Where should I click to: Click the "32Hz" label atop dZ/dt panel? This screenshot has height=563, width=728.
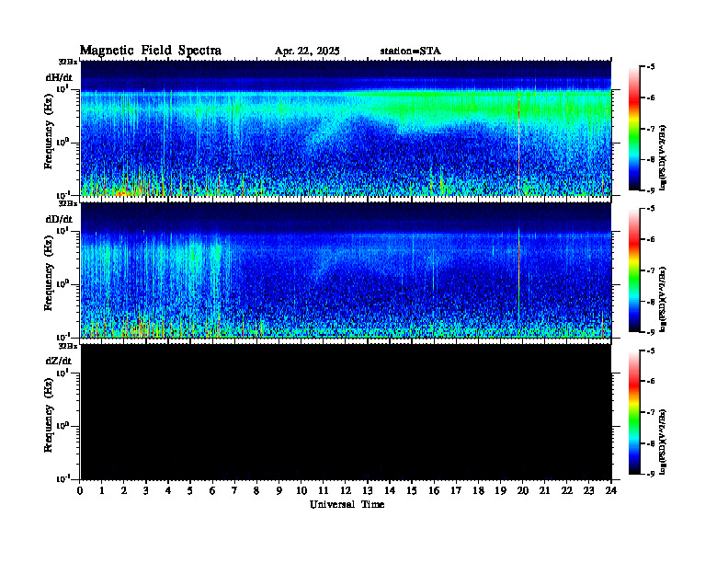(x=68, y=346)
